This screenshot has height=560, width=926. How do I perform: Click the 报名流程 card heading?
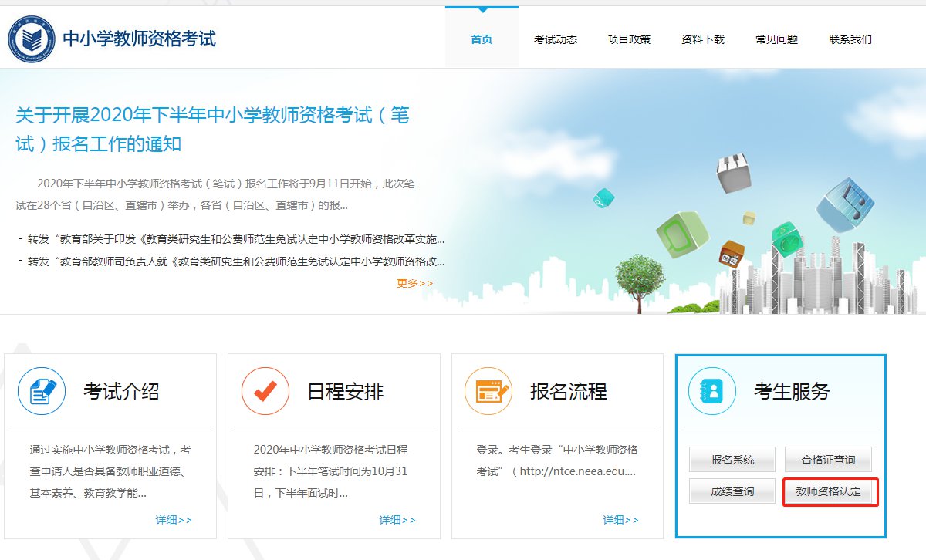569,392
